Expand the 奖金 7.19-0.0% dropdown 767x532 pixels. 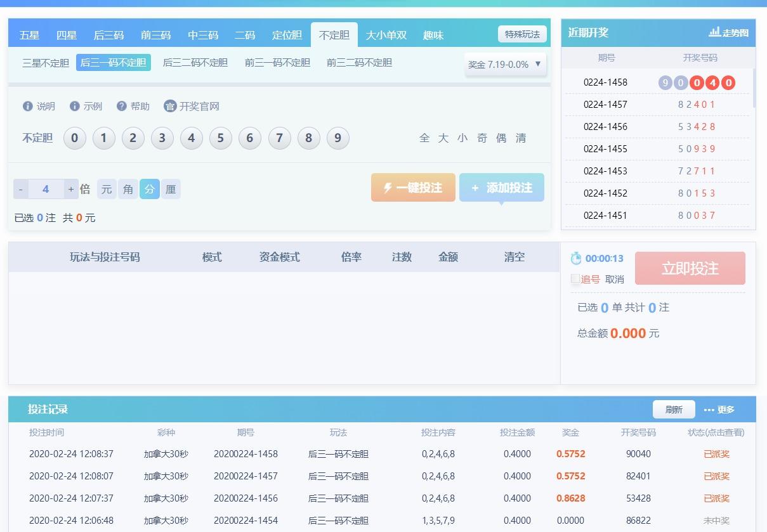[506, 64]
